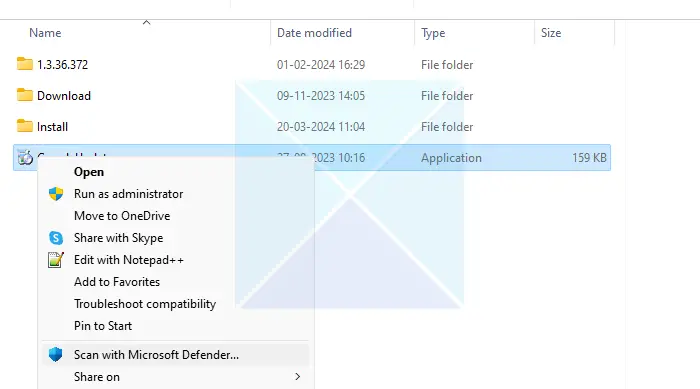Click the 159 KB size value

(589, 158)
